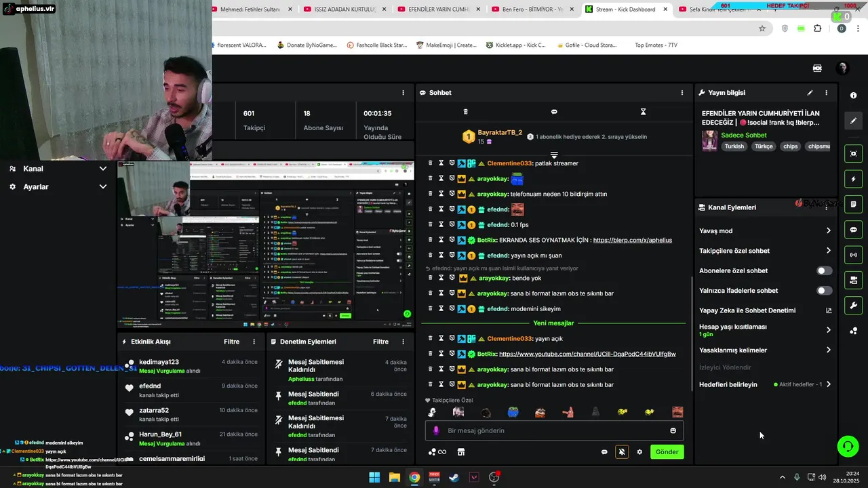
Task: Click kedimaya123 in Etkinlik Akışı
Action: [159, 362]
